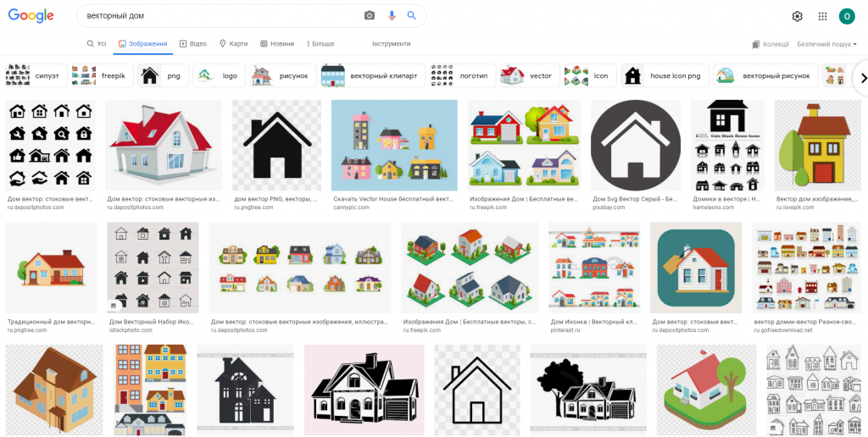Select the векторный клипарт filter chip
This screenshot has width=868, height=437.
373,75
